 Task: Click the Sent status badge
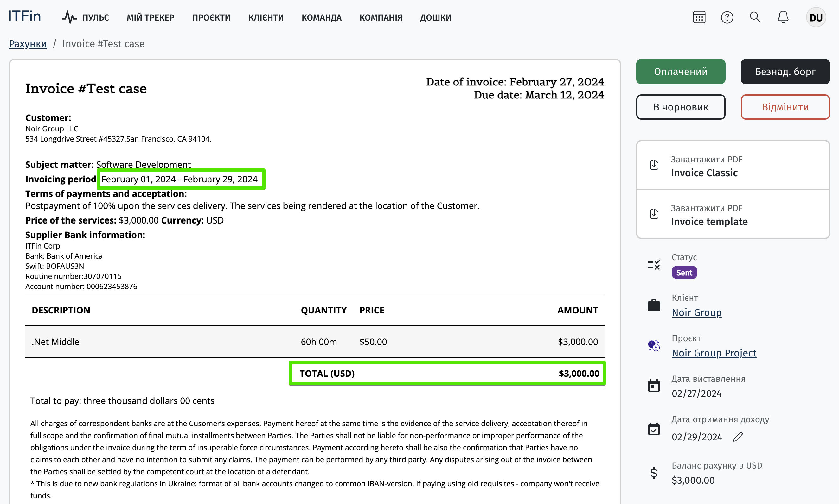(x=684, y=273)
